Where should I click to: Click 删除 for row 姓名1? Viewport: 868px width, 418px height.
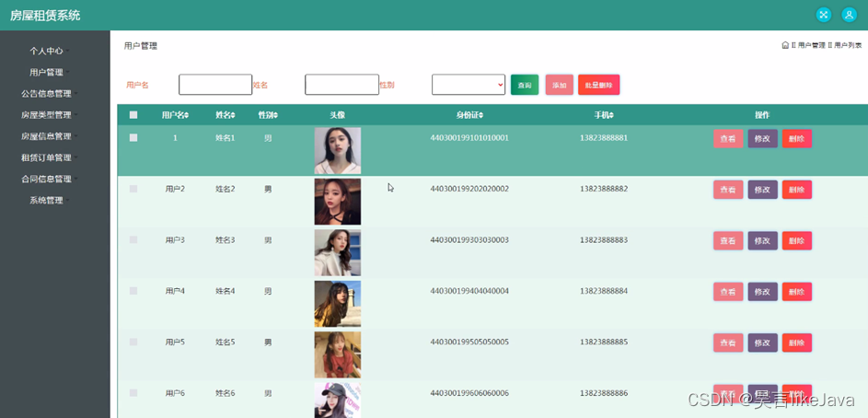click(x=796, y=138)
